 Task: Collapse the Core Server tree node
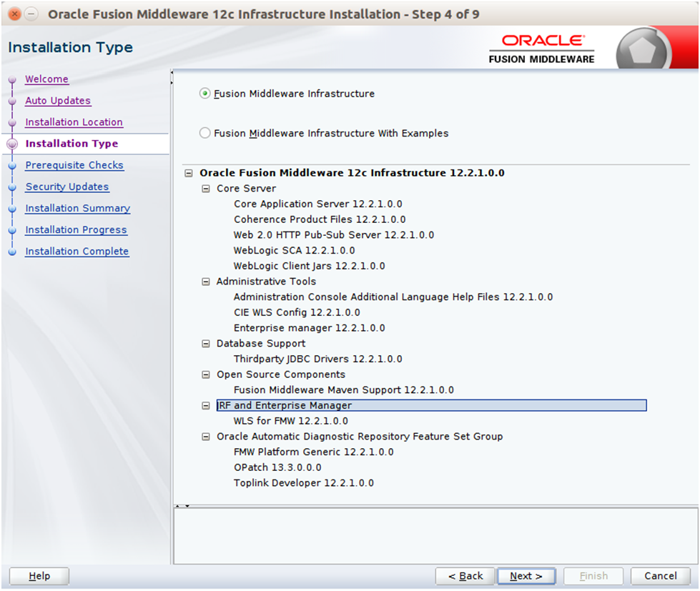click(206, 189)
